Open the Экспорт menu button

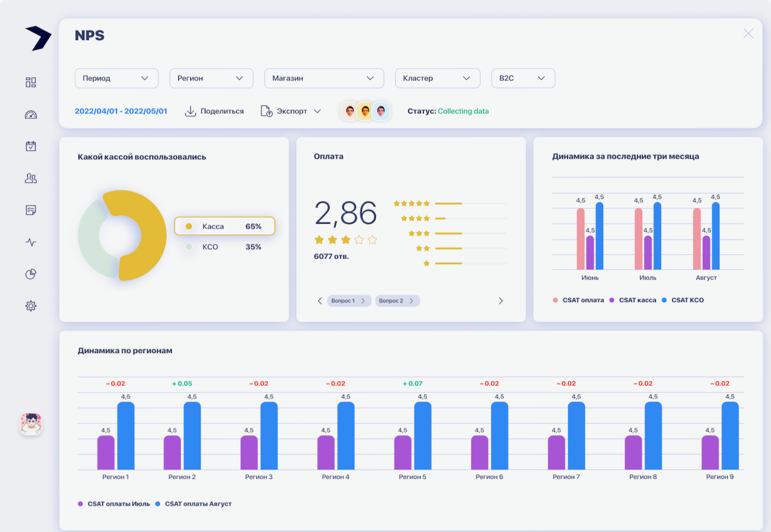pyautogui.click(x=291, y=111)
